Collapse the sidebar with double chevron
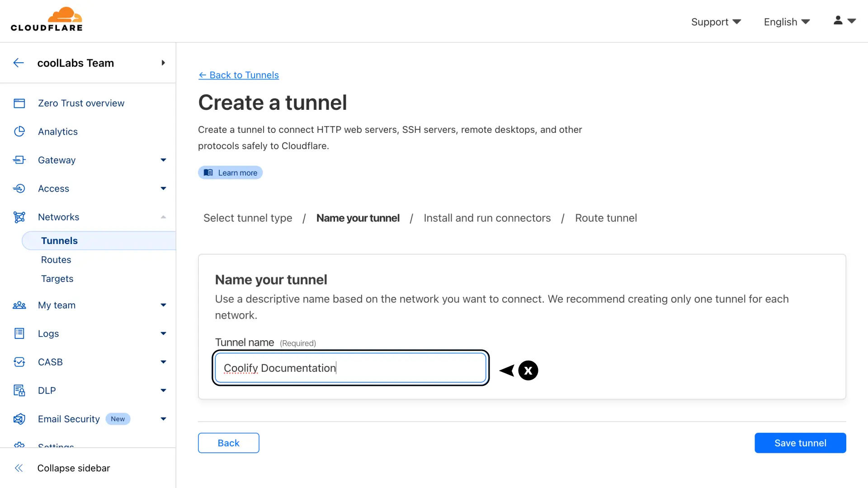868x488 pixels. [x=19, y=468]
